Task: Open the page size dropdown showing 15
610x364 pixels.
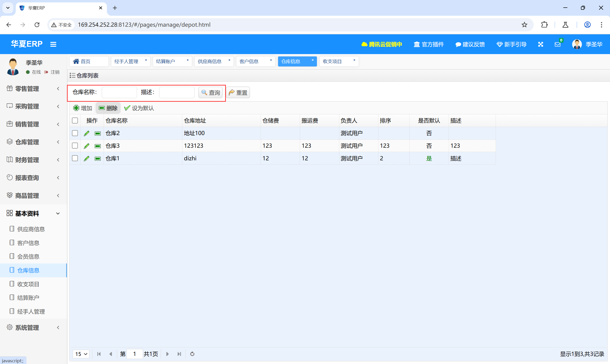Action: [81, 354]
